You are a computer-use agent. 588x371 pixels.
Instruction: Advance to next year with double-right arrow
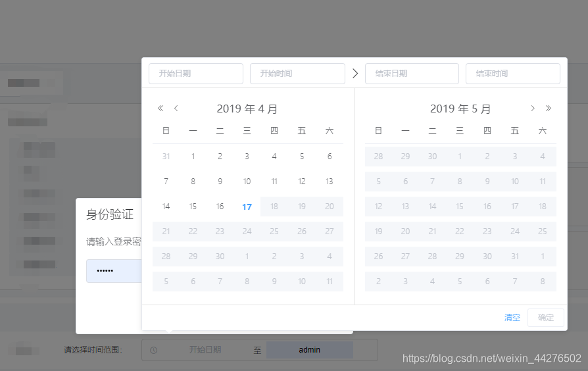click(549, 109)
